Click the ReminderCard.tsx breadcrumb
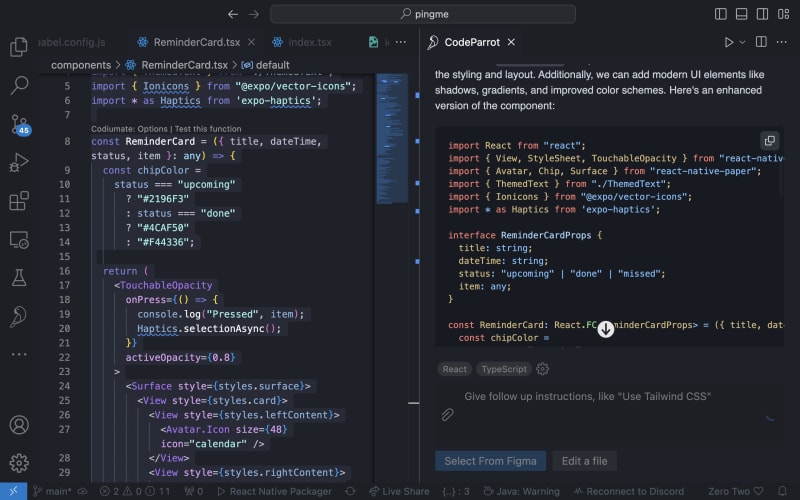This screenshot has height=500, width=800. click(184, 65)
